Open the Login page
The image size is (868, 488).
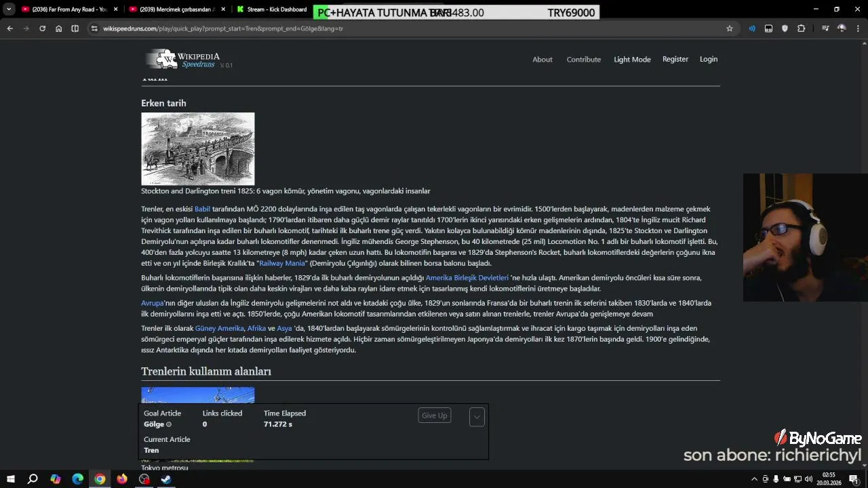(709, 59)
